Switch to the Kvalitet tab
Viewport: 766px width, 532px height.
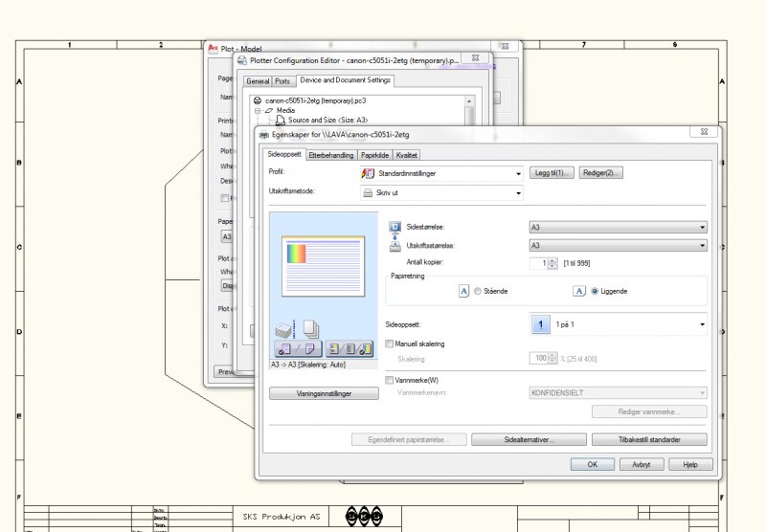click(x=406, y=155)
